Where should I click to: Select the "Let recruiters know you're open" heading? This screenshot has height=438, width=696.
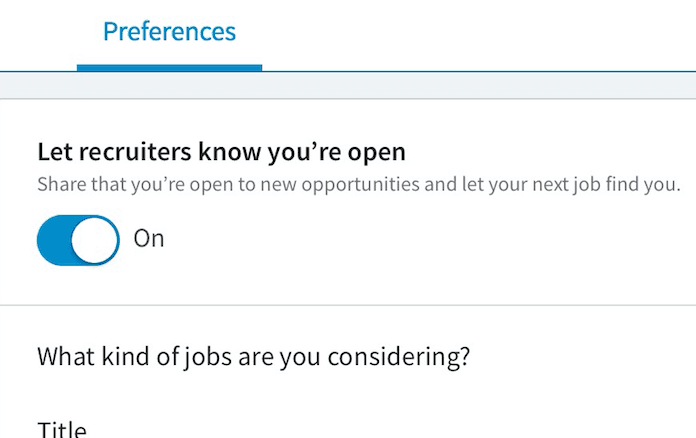click(221, 152)
